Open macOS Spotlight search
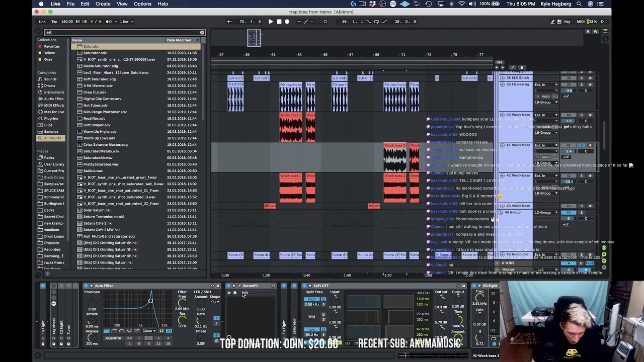 point(578,4)
